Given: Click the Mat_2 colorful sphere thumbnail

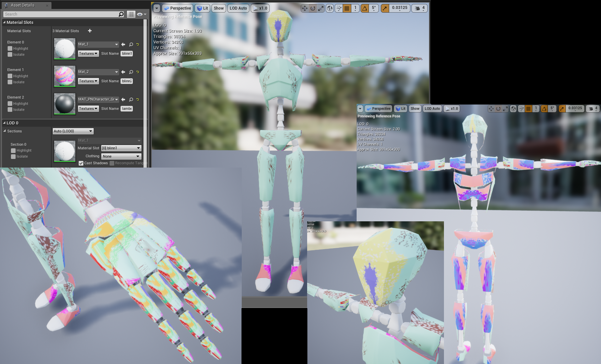Looking at the screenshot, I should [x=65, y=76].
